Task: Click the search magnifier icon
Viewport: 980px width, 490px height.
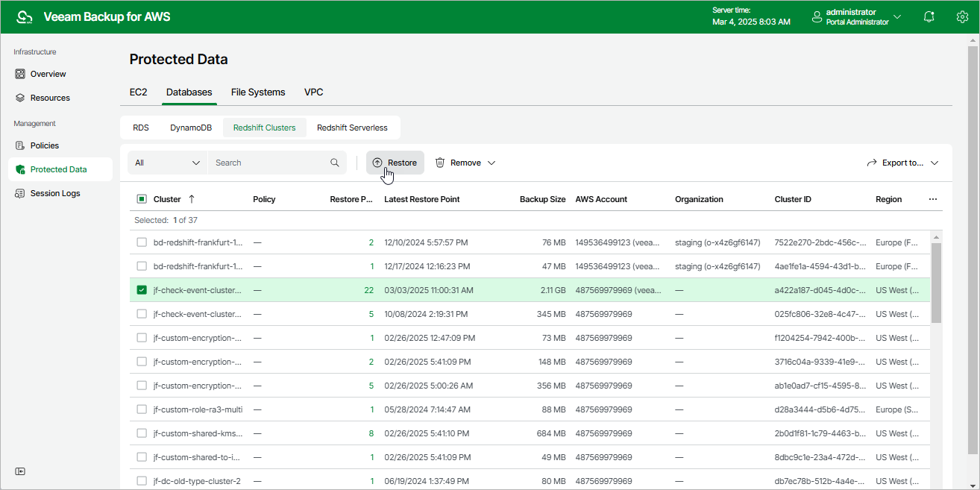Action: point(335,163)
